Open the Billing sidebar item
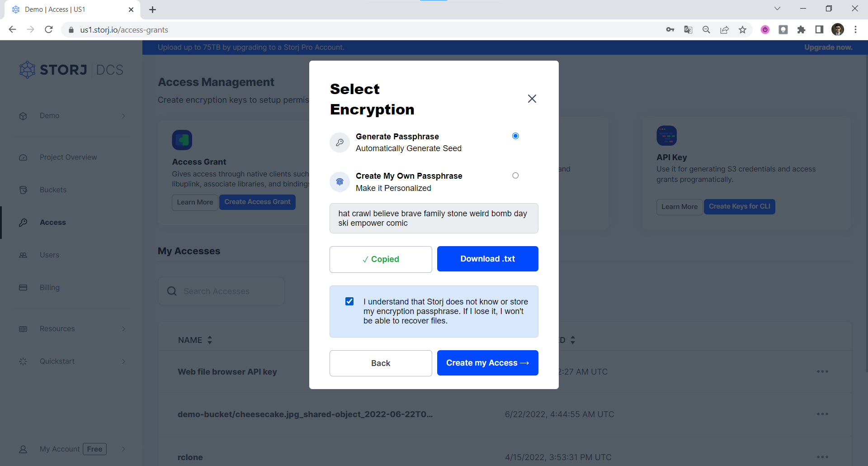Screen dimensions: 868x466 click(x=49, y=288)
